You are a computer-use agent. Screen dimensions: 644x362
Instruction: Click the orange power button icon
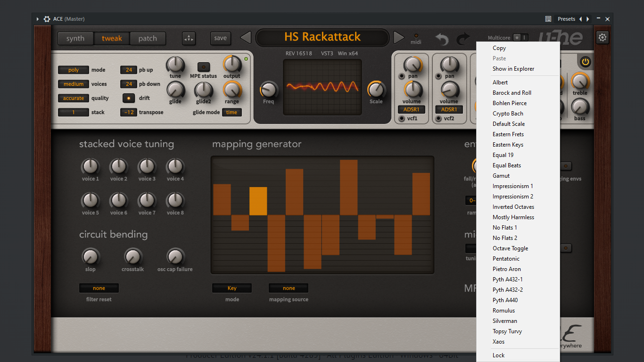[x=585, y=61]
